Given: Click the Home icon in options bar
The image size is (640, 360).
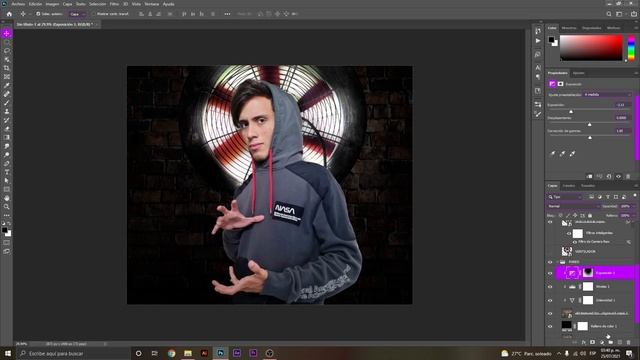Looking at the screenshot, I should tap(9, 14).
